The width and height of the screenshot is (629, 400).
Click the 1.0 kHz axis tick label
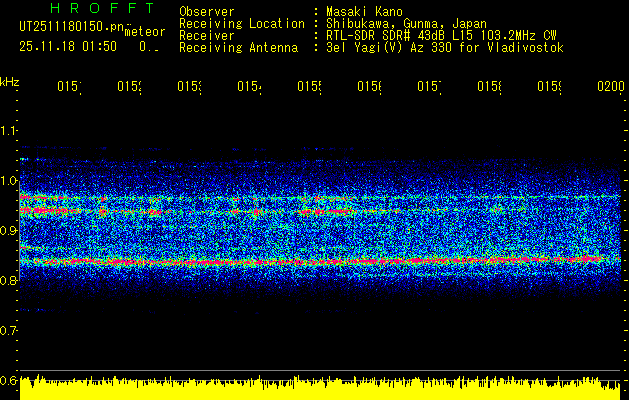pos(9,181)
